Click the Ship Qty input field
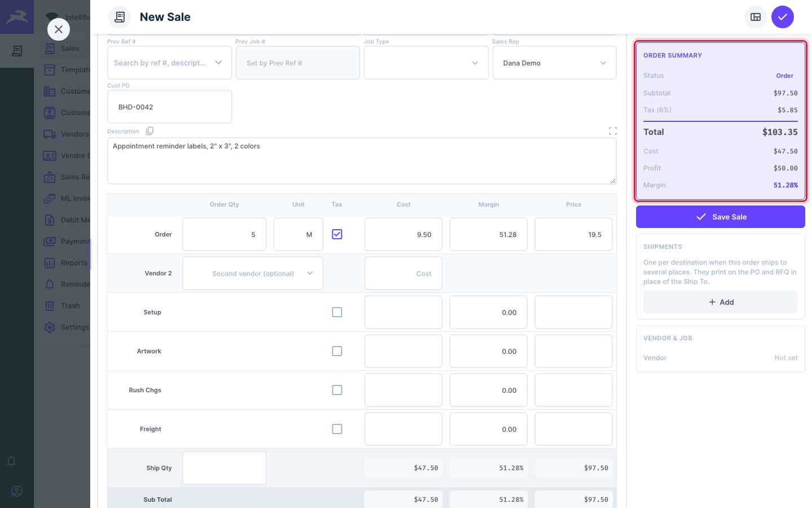 (x=224, y=468)
